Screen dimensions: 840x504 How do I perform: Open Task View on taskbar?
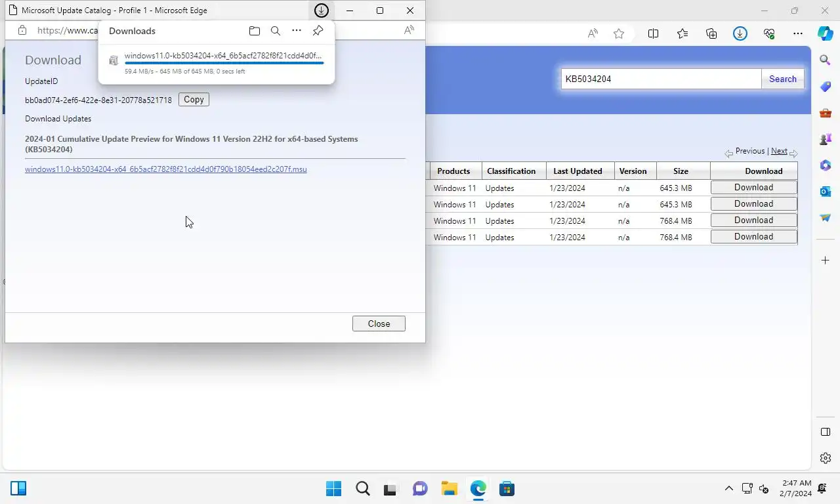tap(391, 488)
